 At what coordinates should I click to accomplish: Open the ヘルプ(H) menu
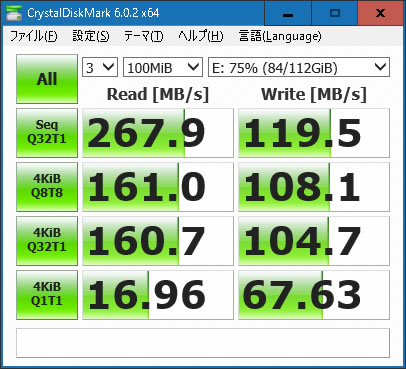point(201,36)
